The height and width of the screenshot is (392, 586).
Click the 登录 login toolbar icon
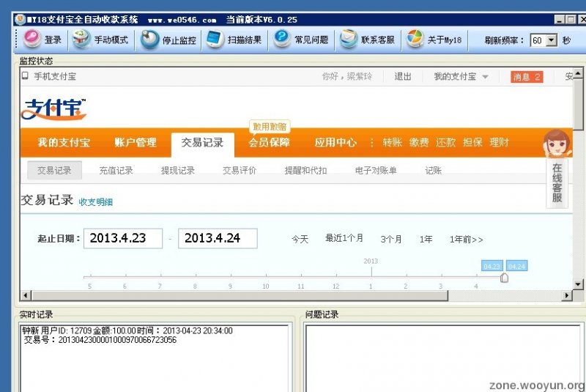click(x=32, y=40)
